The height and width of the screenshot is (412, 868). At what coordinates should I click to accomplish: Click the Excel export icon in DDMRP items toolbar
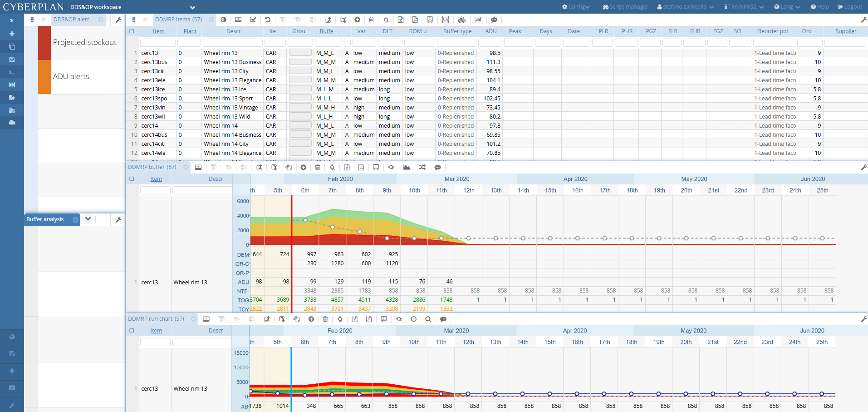pyautogui.click(x=401, y=20)
